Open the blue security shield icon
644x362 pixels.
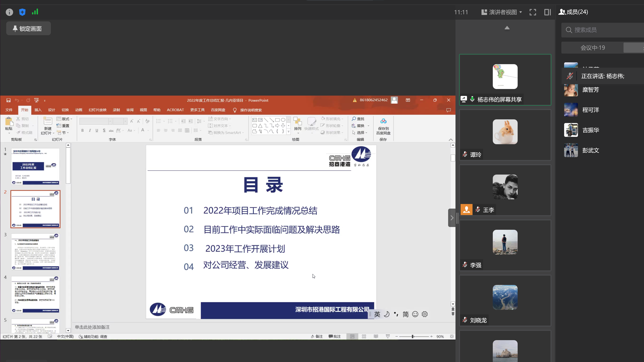click(x=22, y=12)
